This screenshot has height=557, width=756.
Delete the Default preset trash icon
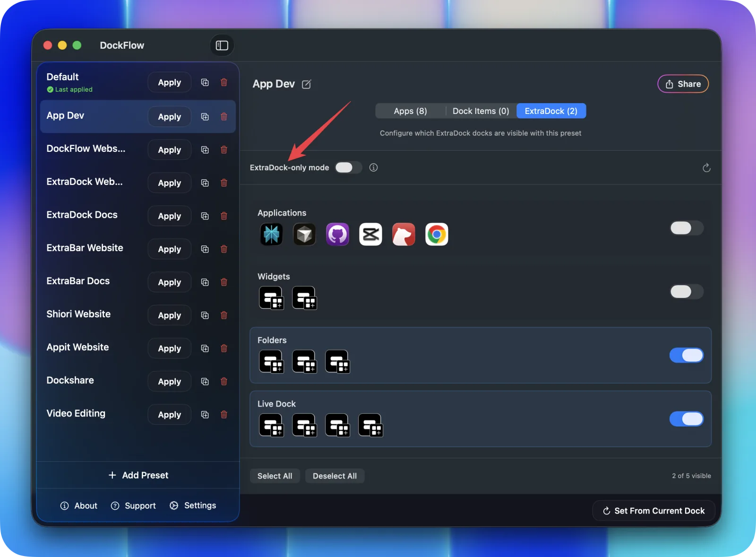point(224,82)
